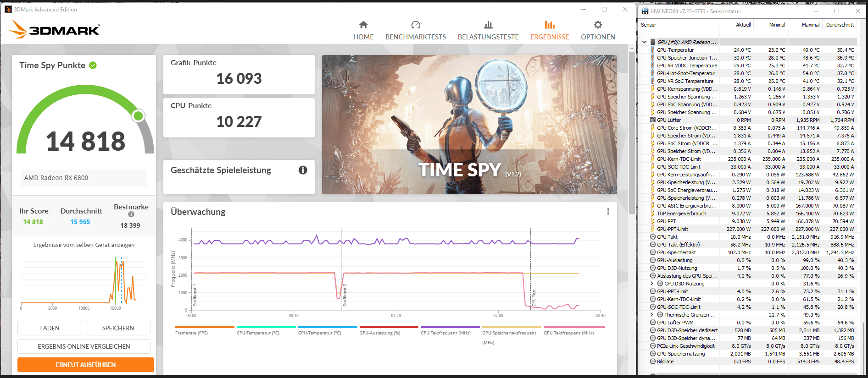The height and width of the screenshot is (378, 868).
Task: Toggle the Framerate (FPS) legend entry
Action: pos(205,330)
